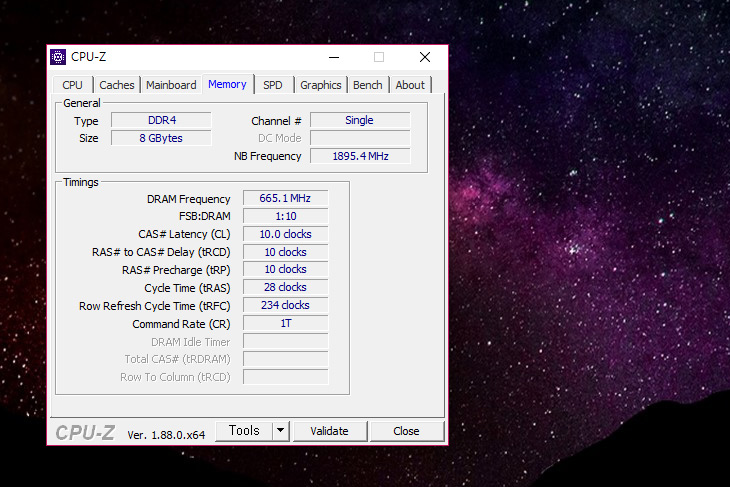
Task: Click the empty Total CAS# (tRDRAM) field
Action: [285, 359]
